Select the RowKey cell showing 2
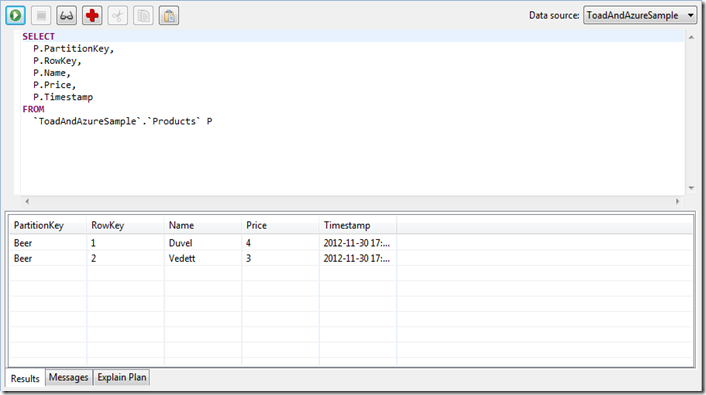 click(125, 259)
